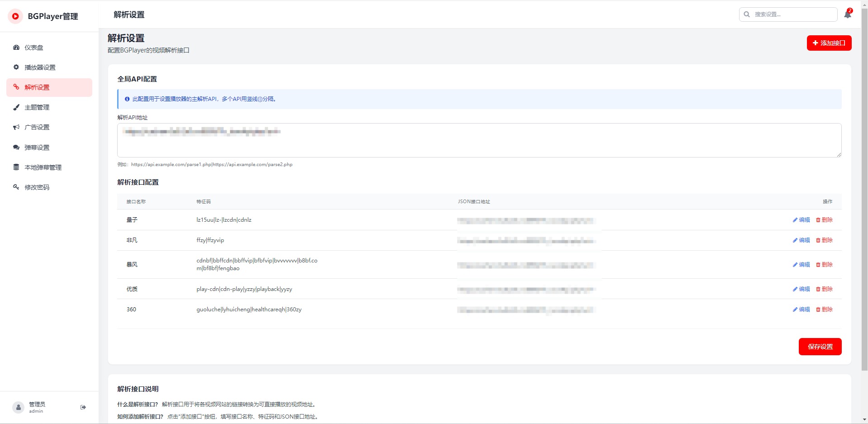Viewport: 868px width, 424px height.
Task: Click the admin user avatar icon
Action: click(18, 407)
